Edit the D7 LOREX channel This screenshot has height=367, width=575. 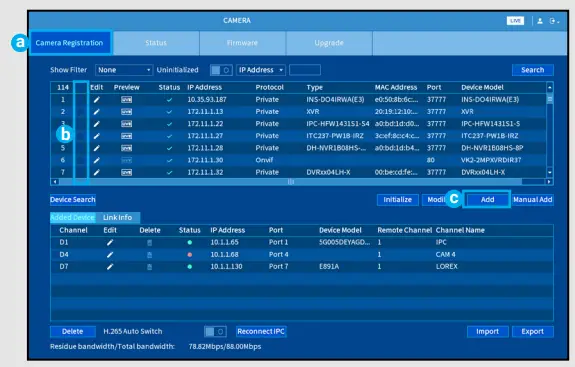pos(110,267)
